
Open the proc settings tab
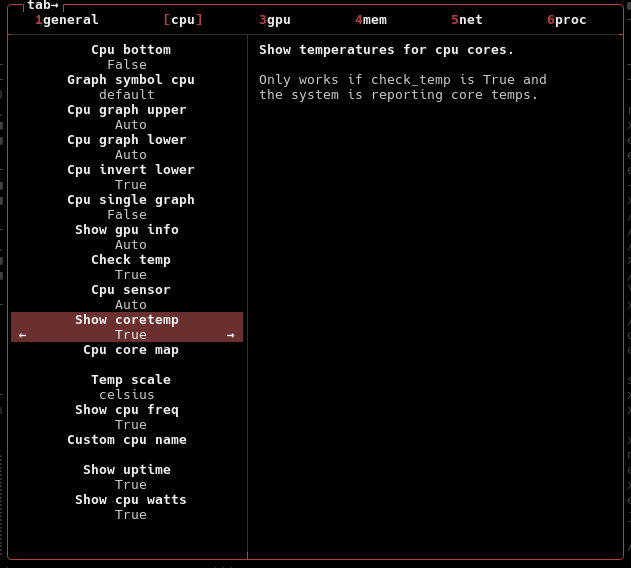(567, 20)
